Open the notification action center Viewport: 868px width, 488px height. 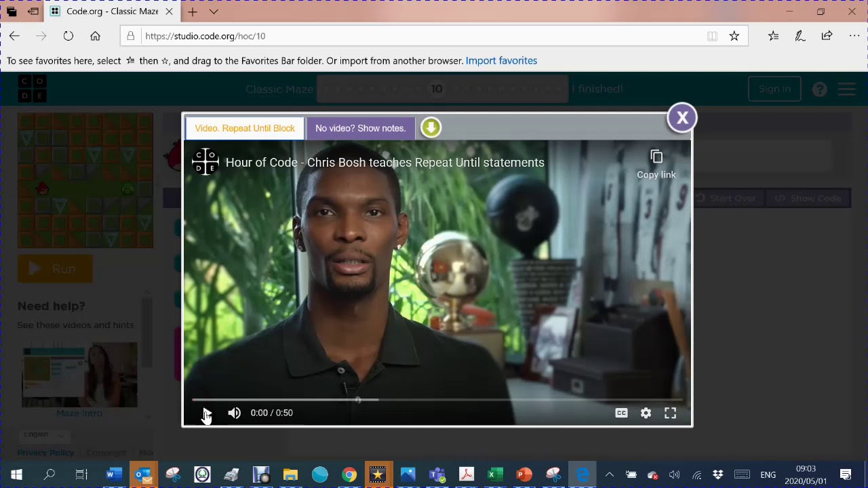[x=846, y=474]
